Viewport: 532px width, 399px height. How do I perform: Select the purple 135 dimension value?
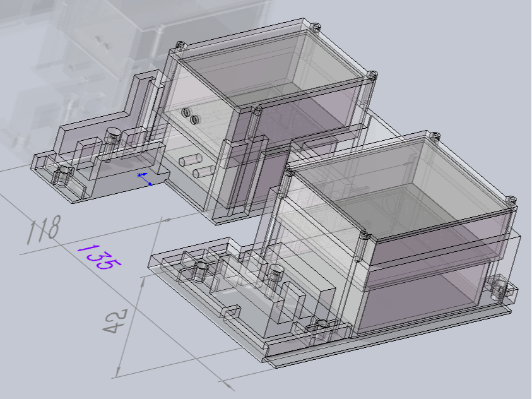99,257
